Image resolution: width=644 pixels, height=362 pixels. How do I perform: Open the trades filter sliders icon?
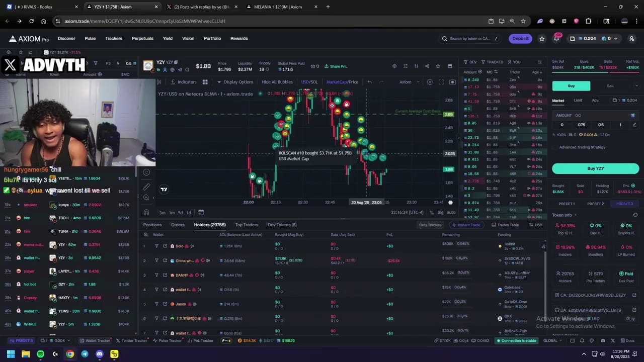point(540,62)
